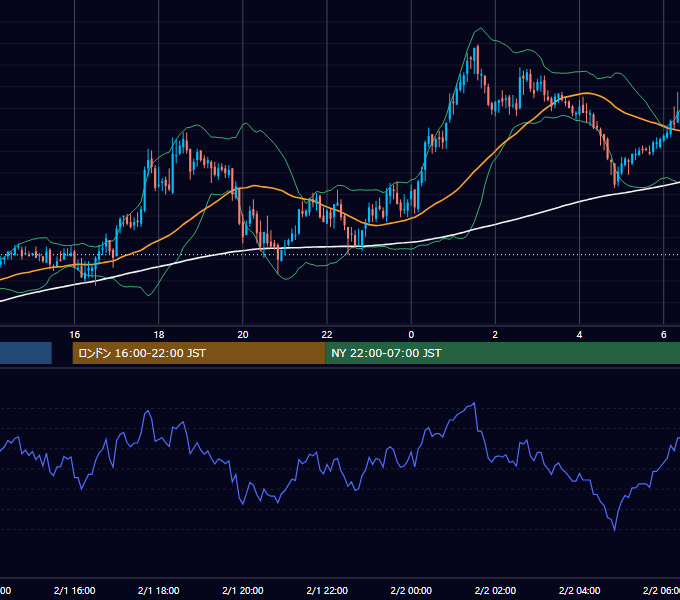Click the 2/2 04:00 date label

(579, 590)
